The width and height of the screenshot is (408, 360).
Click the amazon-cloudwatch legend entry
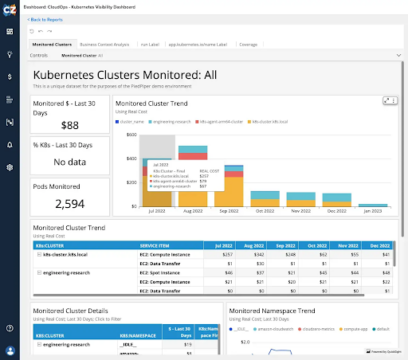(x=273, y=329)
